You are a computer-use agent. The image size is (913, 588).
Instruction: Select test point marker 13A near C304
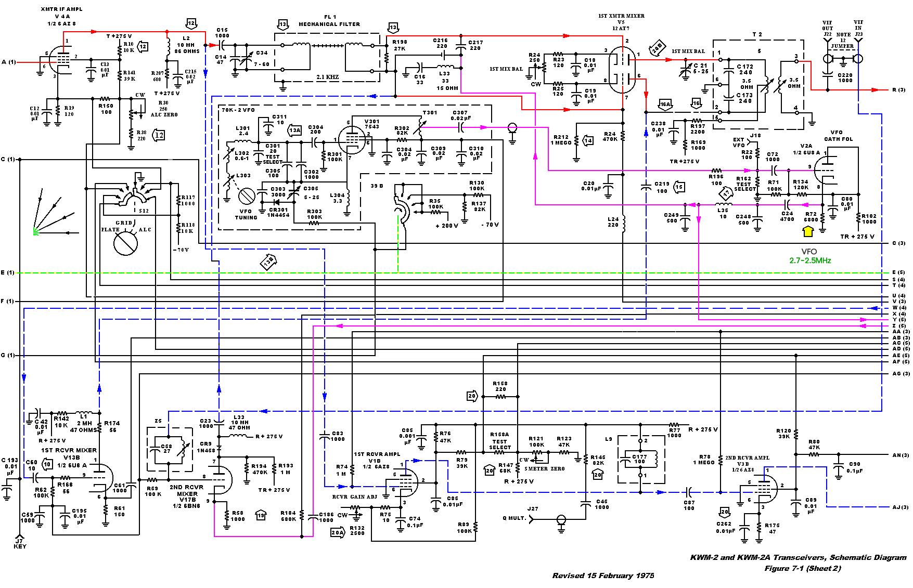coord(295,130)
